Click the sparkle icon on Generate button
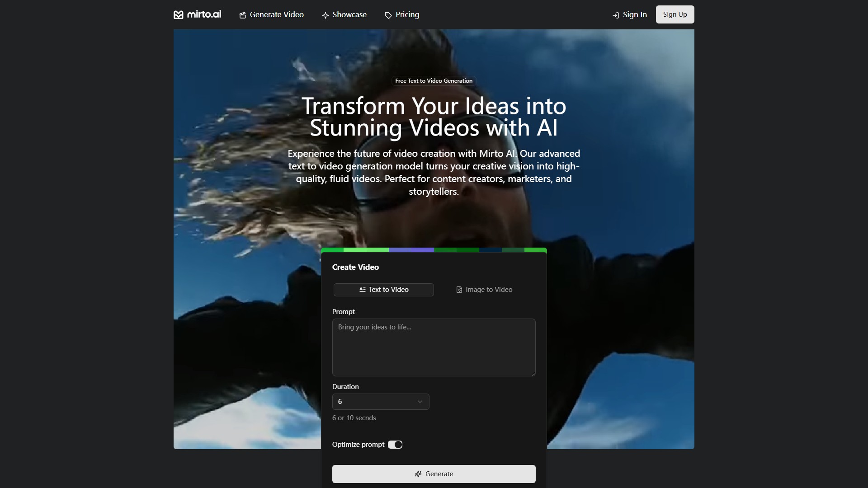Viewport: 868px width, 488px height. click(x=418, y=474)
